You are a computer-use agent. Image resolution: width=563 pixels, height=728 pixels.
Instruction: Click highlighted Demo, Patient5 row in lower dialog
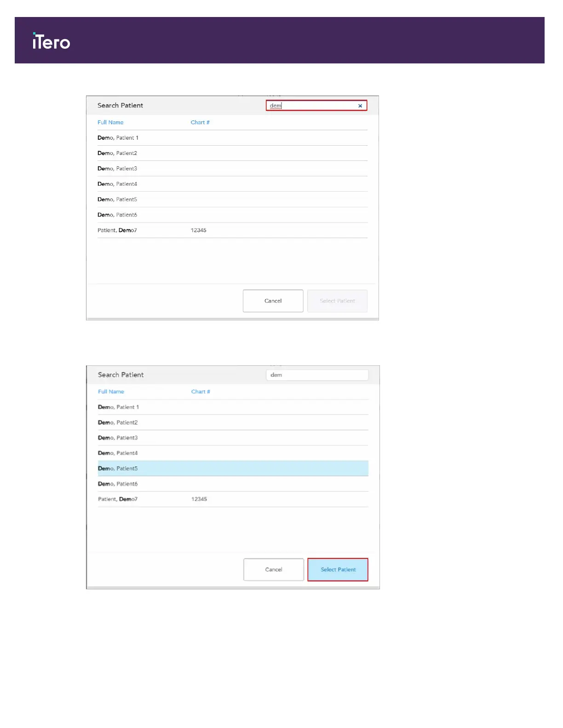233,468
